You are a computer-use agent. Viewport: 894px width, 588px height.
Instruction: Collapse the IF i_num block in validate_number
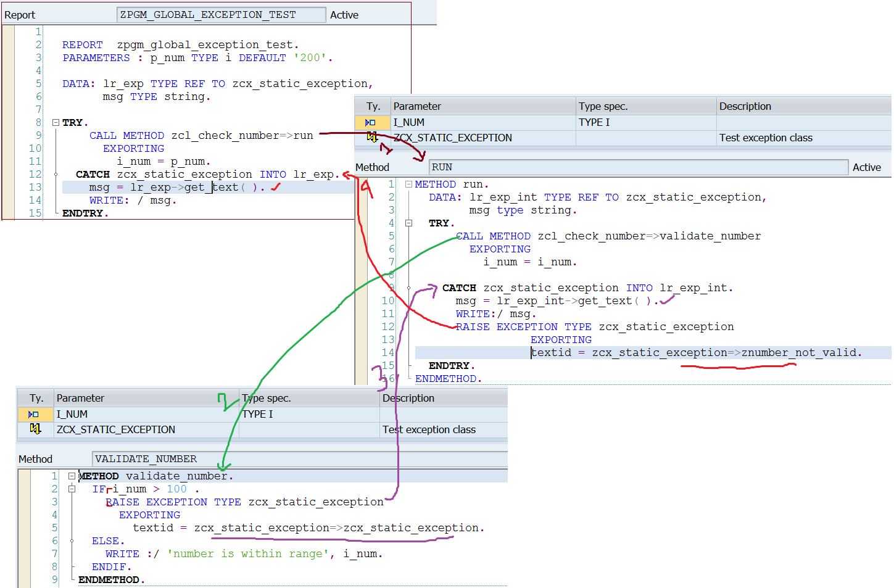[x=72, y=489]
